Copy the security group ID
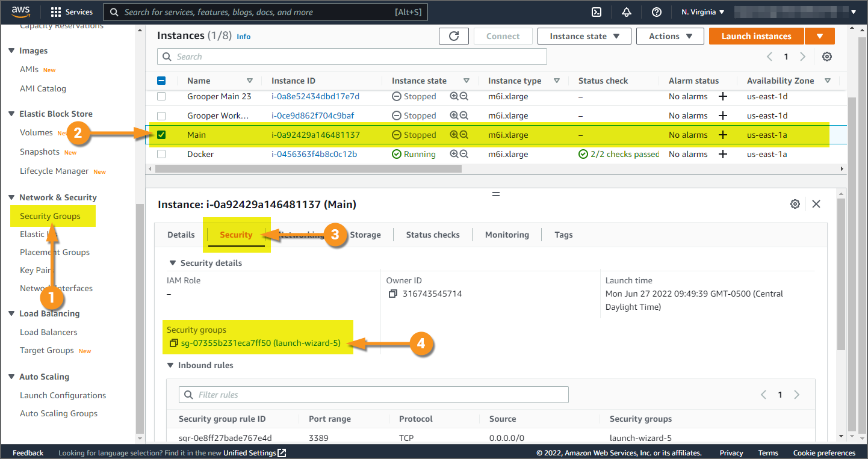 173,343
